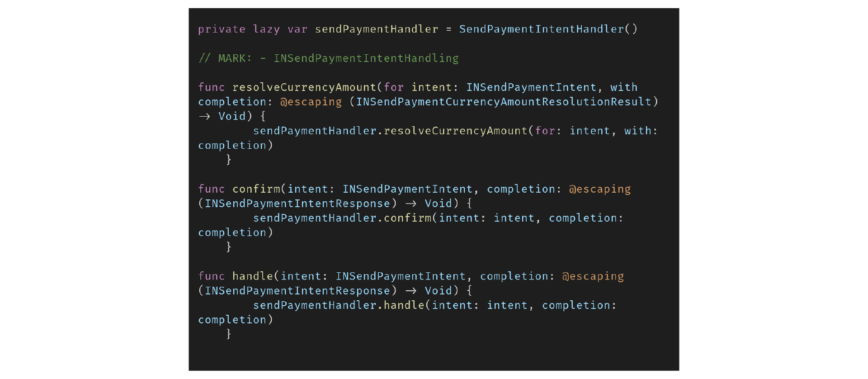The image size is (868, 379).
Task: Click the INSendPaymentIntent type in resolveCurrencyAmount
Action: click(x=531, y=87)
